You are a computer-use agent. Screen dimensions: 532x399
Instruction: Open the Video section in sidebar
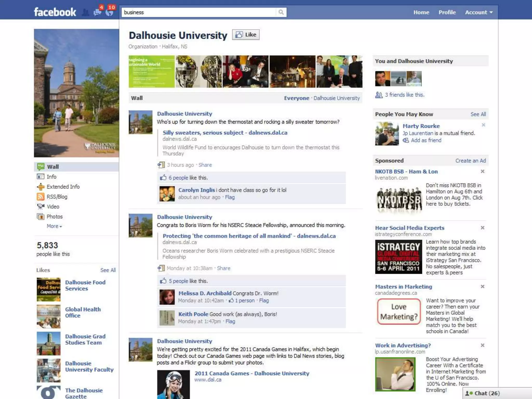point(53,207)
